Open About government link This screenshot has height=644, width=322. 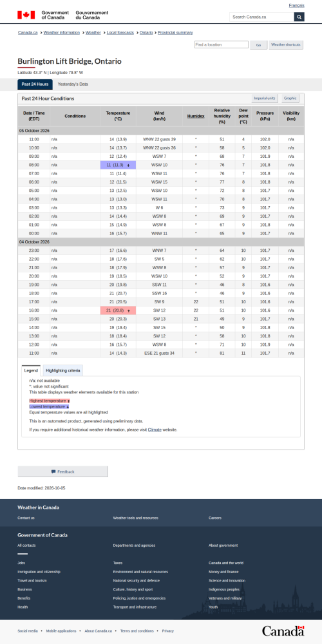pyautogui.click(x=223, y=545)
